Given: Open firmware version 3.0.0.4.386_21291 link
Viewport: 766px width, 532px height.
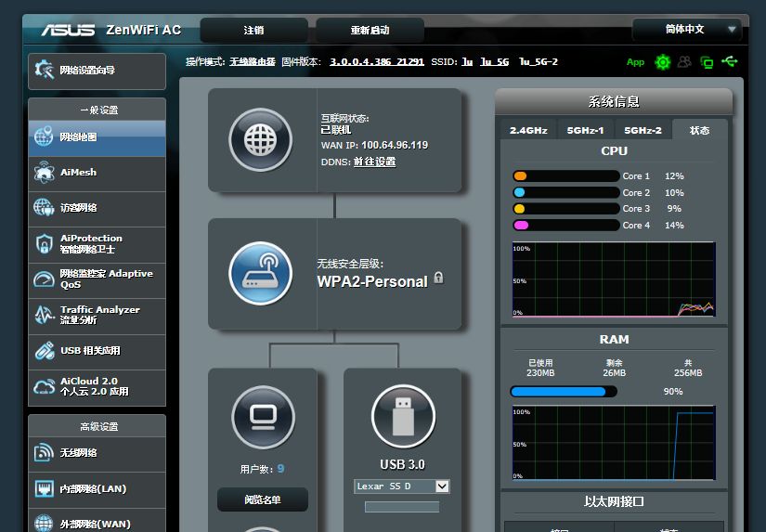Looking at the screenshot, I should pos(377,61).
